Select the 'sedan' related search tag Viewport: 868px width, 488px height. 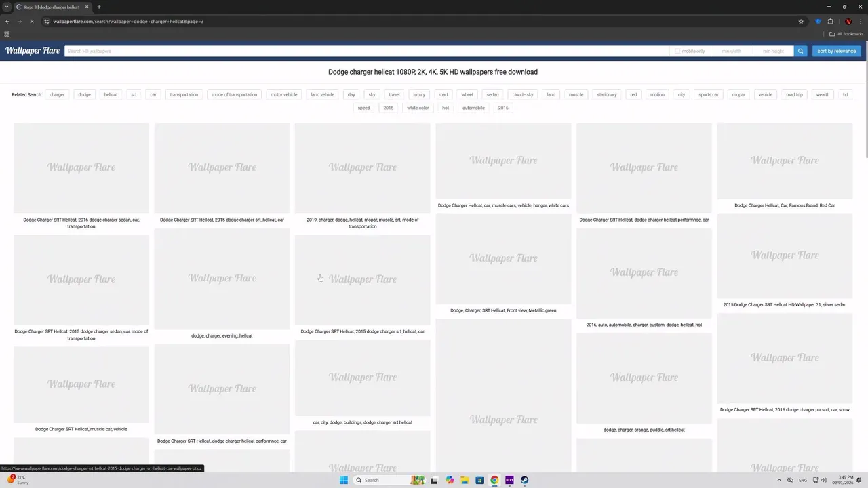[x=492, y=94]
